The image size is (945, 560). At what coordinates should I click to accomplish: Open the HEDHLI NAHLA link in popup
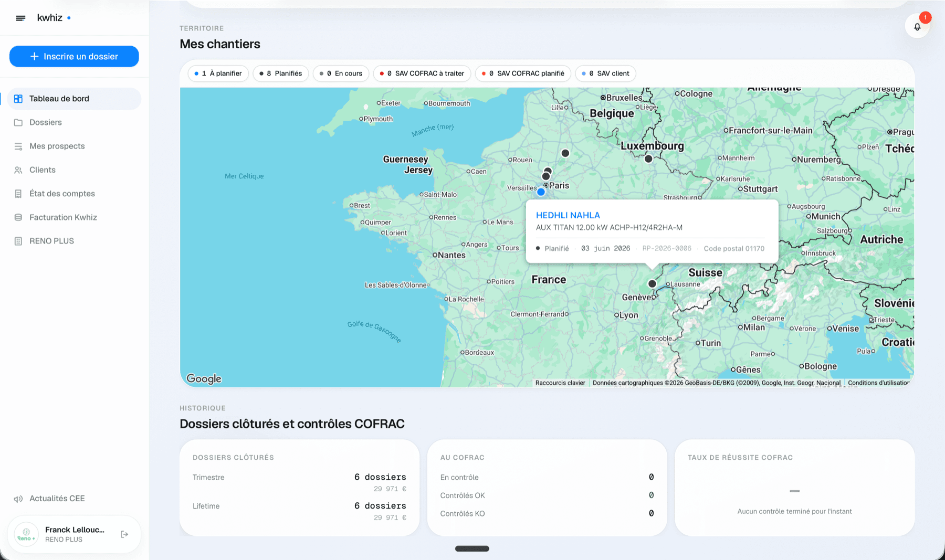(568, 215)
